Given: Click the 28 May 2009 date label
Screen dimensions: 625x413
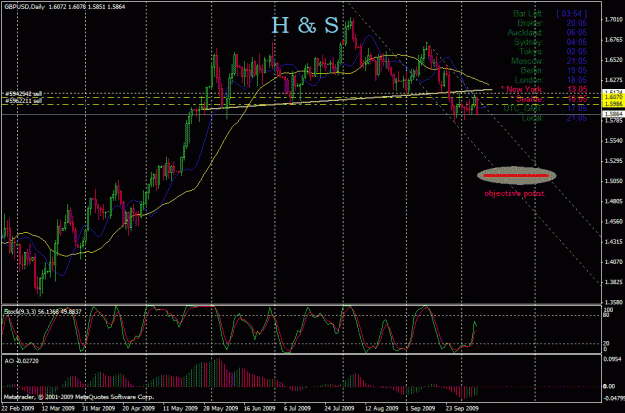Looking at the screenshot, I should pyautogui.click(x=220, y=408).
